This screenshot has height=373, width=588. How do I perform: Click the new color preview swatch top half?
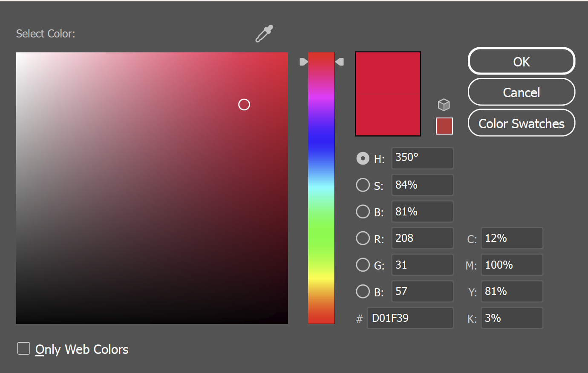click(x=388, y=73)
